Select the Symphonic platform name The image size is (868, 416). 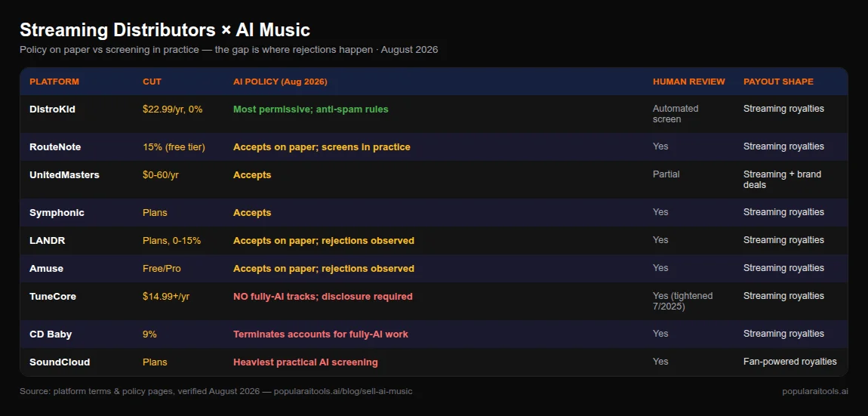(57, 213)
